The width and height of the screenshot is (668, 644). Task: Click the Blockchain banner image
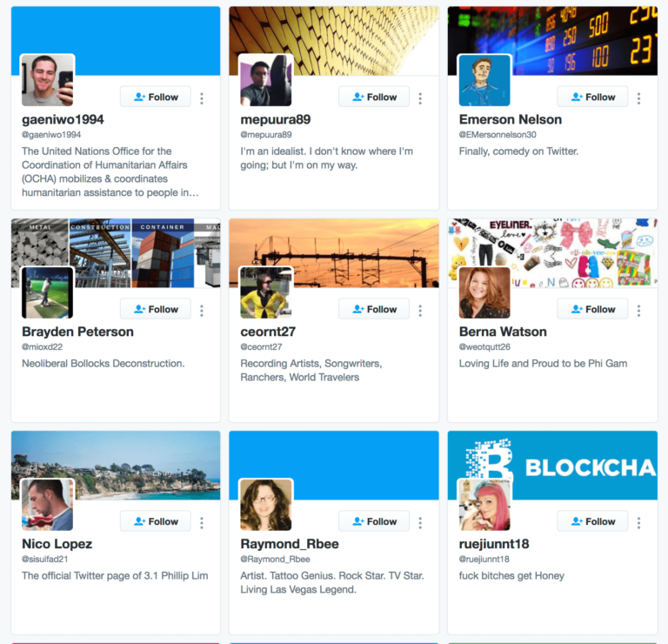pos(552,465)
